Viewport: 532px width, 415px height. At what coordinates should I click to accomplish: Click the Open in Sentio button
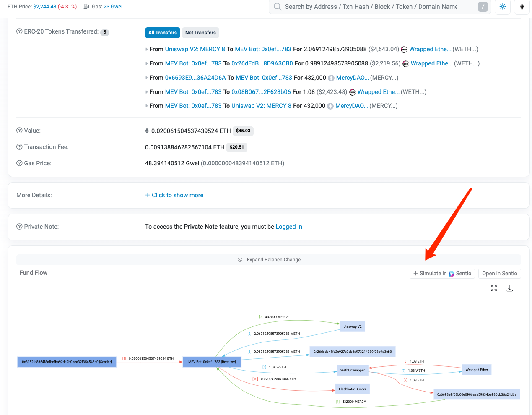coord(499,274)
